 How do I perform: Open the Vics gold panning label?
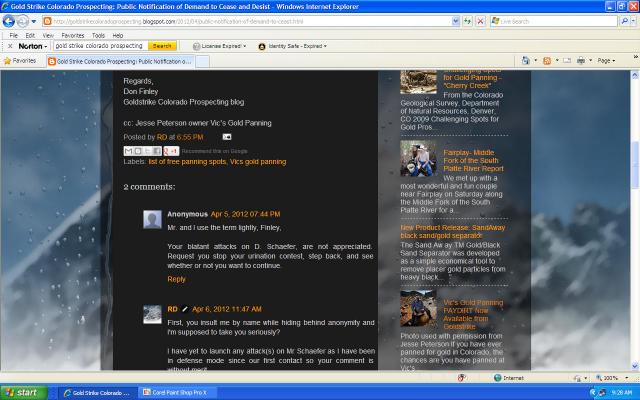[258, 162]
